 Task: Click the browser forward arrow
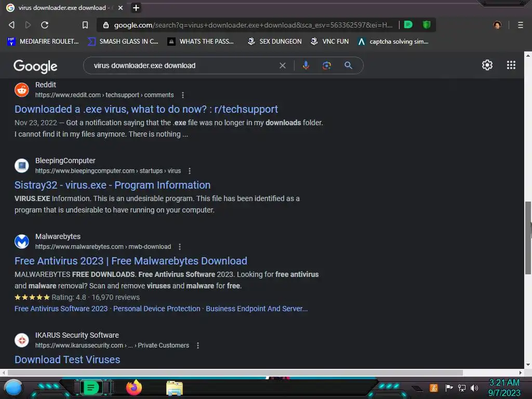28,25
